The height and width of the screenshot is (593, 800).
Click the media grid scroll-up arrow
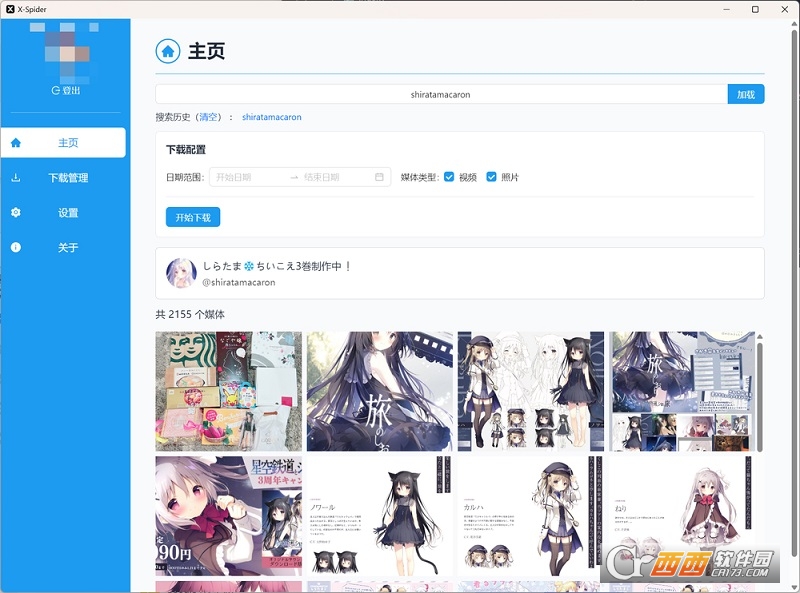[760, 337]
